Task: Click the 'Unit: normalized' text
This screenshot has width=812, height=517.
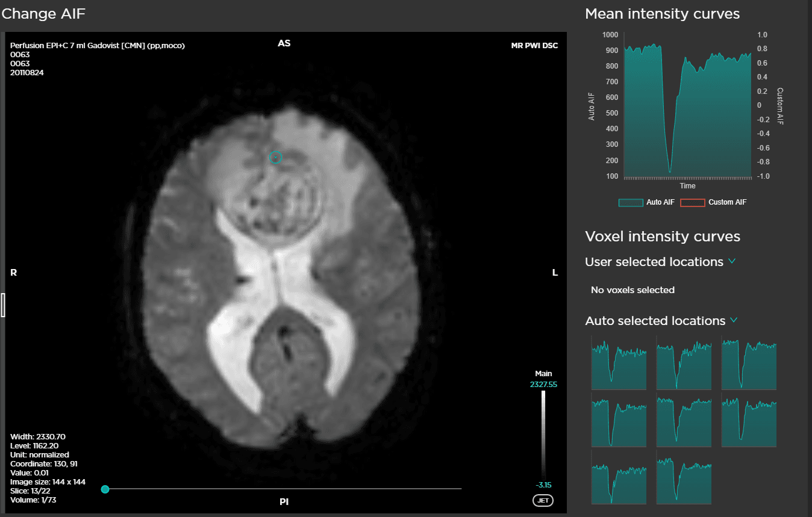Action: 40,454
